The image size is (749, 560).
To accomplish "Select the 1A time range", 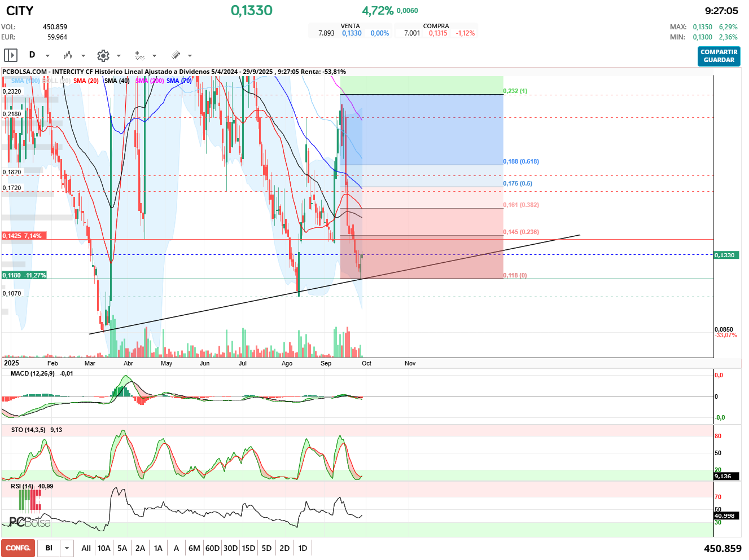I will [x=158, y=548].
